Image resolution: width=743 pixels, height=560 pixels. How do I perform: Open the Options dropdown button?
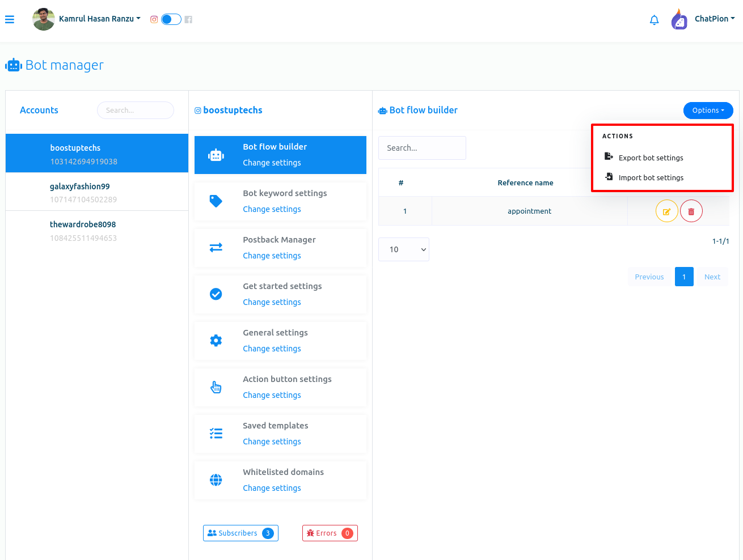[x=708, y=111]
